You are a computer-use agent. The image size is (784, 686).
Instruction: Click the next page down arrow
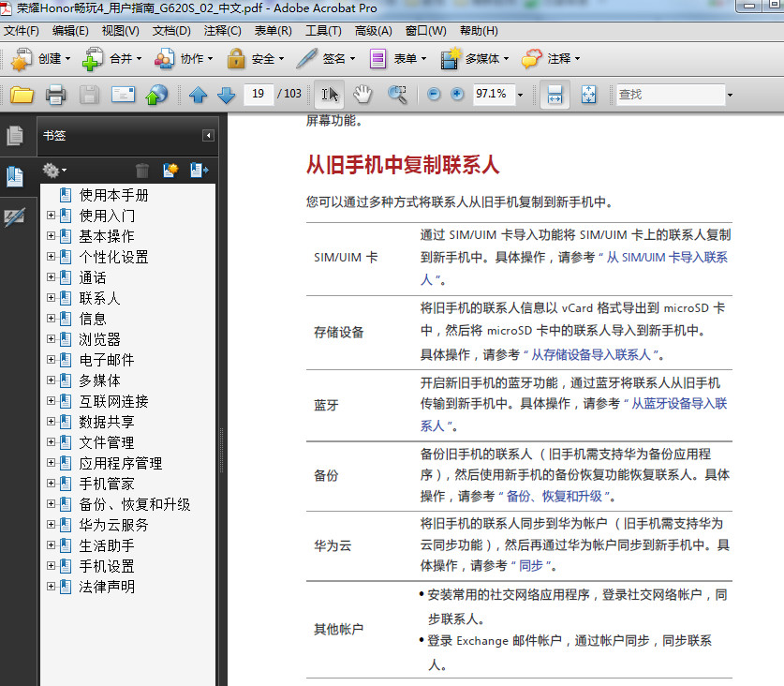[225, 94]
